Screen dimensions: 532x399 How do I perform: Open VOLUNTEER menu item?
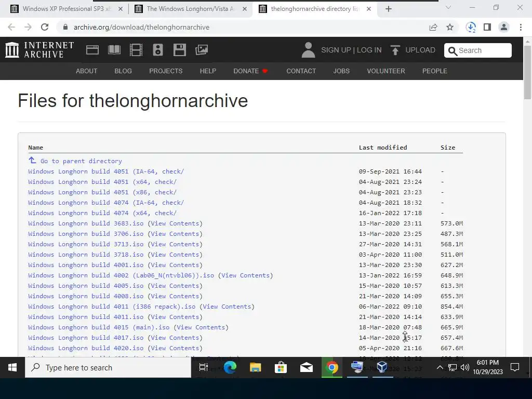386,71
